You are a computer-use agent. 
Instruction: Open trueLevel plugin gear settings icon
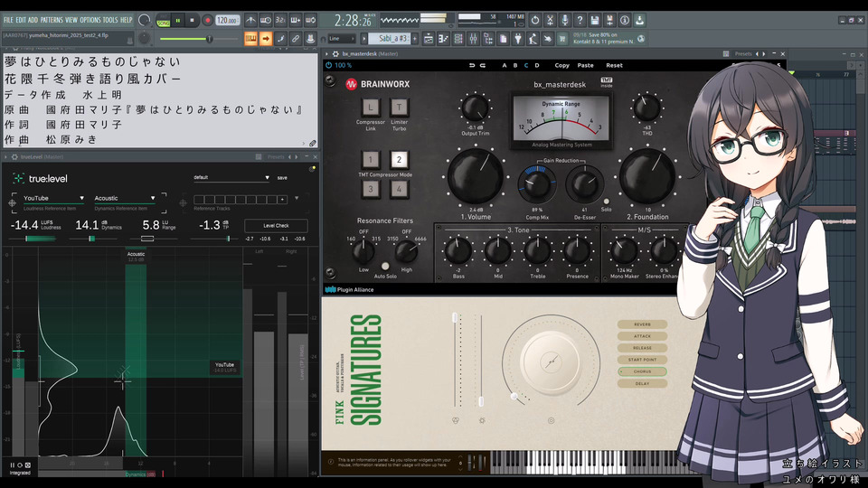[x=14, y=156]
